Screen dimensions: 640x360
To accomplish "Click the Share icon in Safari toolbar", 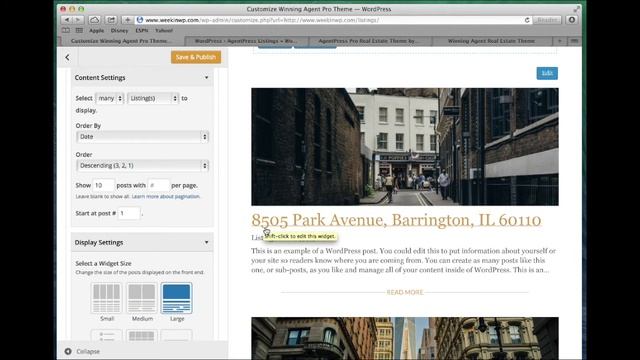I will point(111,20).
